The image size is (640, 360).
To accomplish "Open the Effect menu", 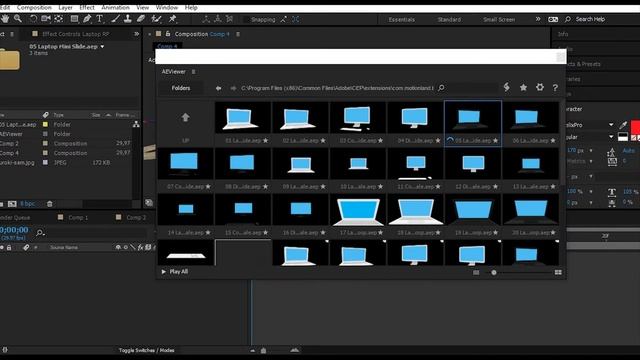I will [x=87, y=7].
